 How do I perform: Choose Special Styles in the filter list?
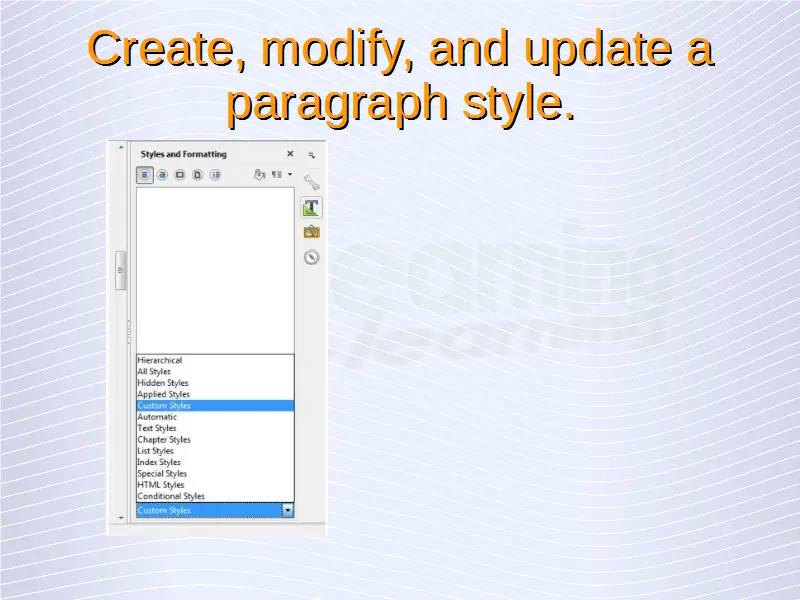215,473
